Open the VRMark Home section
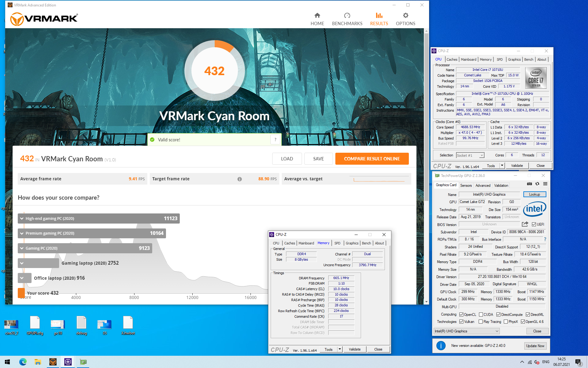The height and width of the screenshot is (368, 588). tap(317, 19)
